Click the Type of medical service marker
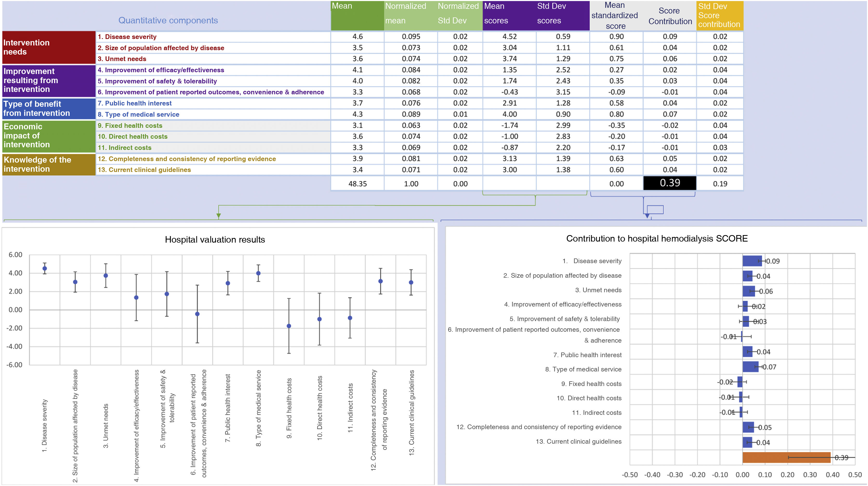868x486 pixels. (259, 273)
